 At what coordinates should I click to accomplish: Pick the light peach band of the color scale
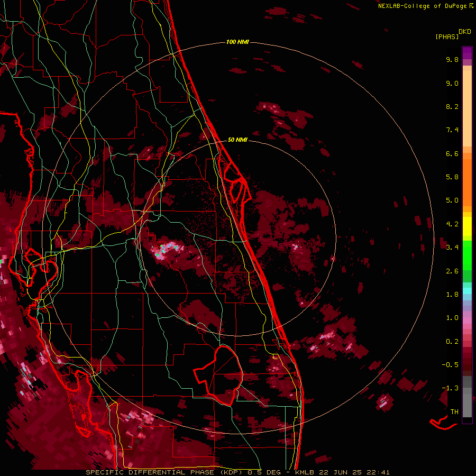[467, 108]
